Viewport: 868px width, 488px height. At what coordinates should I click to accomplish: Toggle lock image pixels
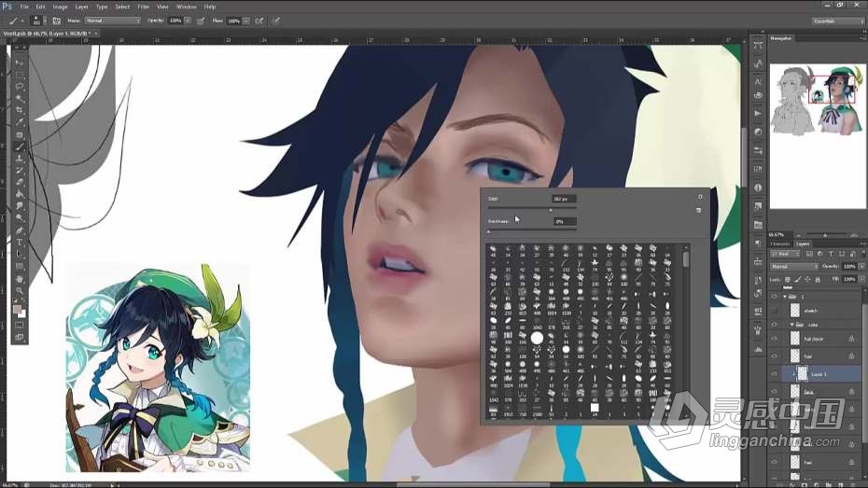click(797, 279)
